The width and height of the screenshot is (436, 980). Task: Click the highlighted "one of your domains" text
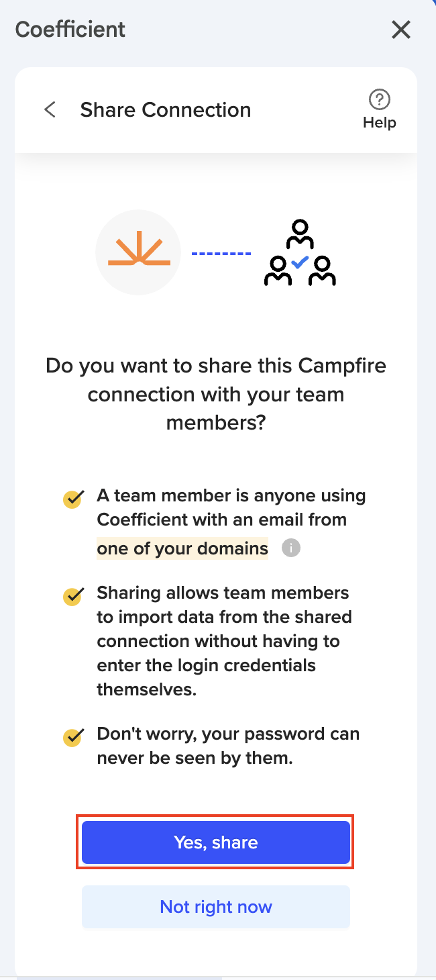tap(182, 548)
